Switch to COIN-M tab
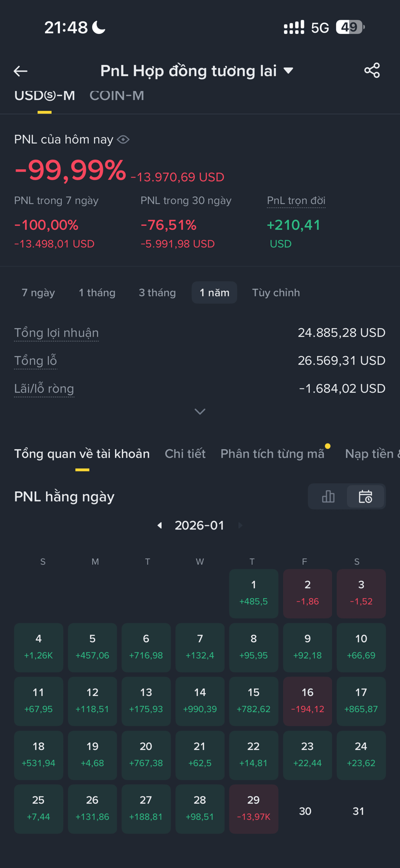400x868 pixels. (117, 96)
